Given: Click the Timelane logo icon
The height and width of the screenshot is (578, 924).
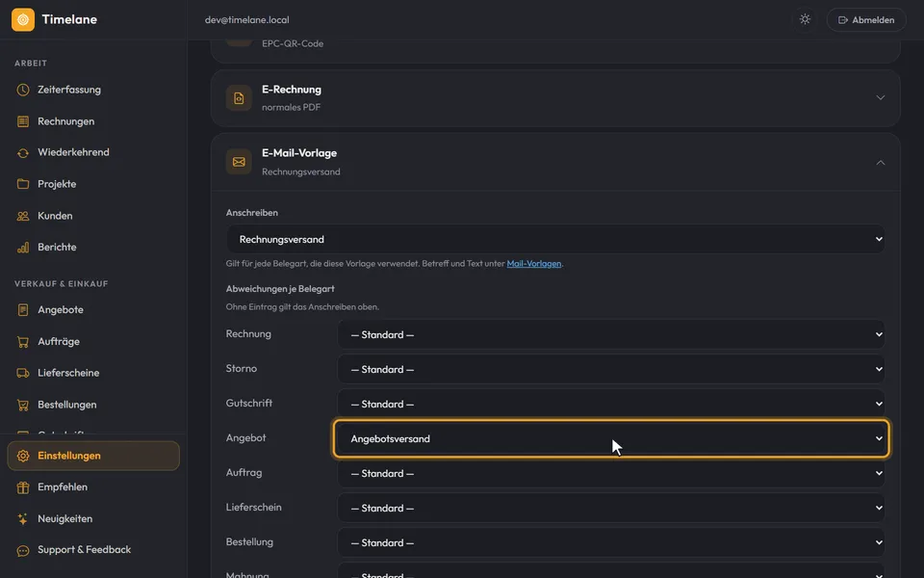Looking at the screenshot, I should click(23, 19).
